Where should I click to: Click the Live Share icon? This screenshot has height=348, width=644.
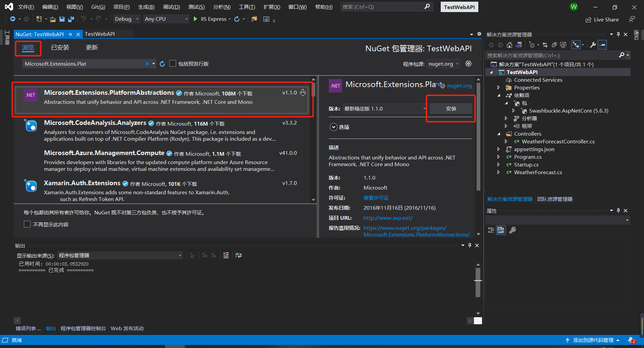point(588,20)
